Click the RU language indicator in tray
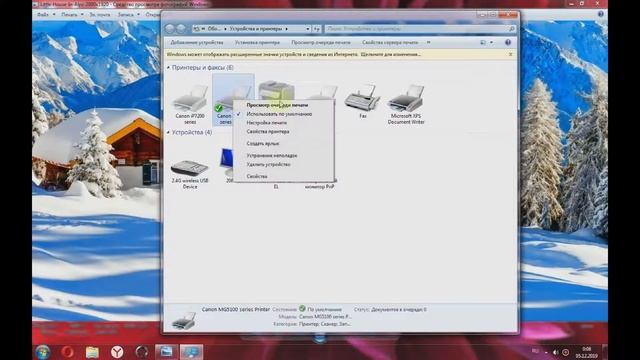Viewport: 640px width, 360px height. coord(535,351)
